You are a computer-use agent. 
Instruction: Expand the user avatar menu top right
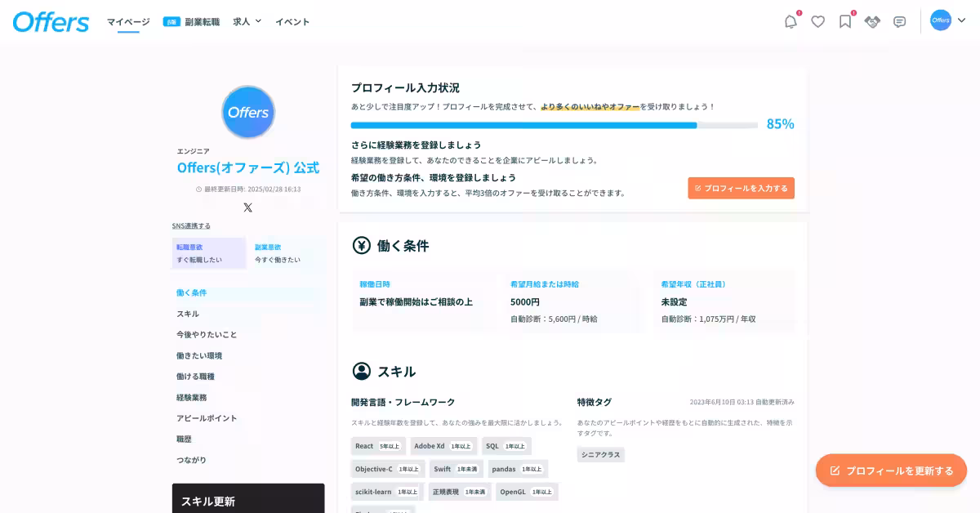coord(941,20)
